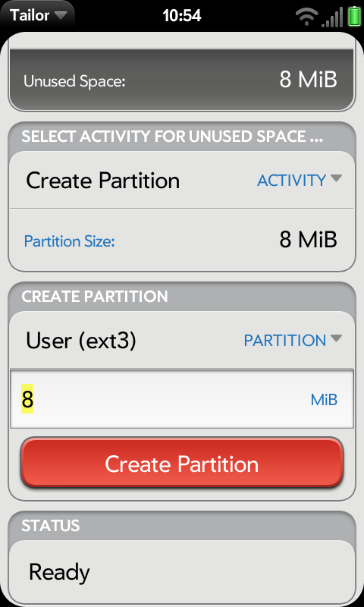This screenshot has width=364, height=607.
Task: Tap the MiB unit label
Action: (324, 400)
